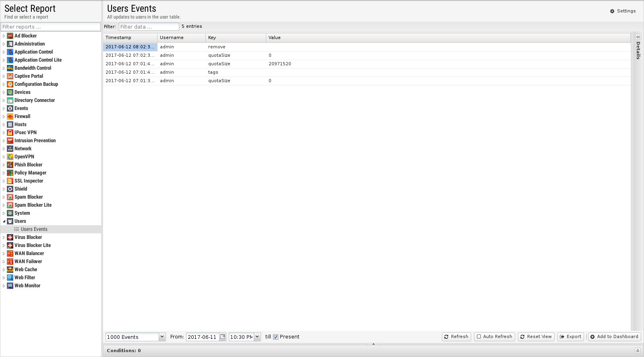Screen dimensions: 644x357
Task: Expand the Events tree node
Action: [x=4, y=108]
